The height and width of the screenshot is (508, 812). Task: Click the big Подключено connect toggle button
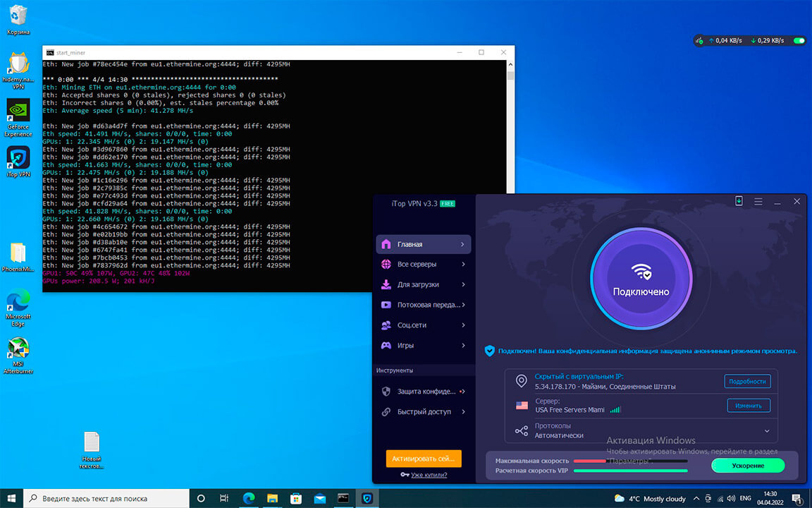(641, 278)
